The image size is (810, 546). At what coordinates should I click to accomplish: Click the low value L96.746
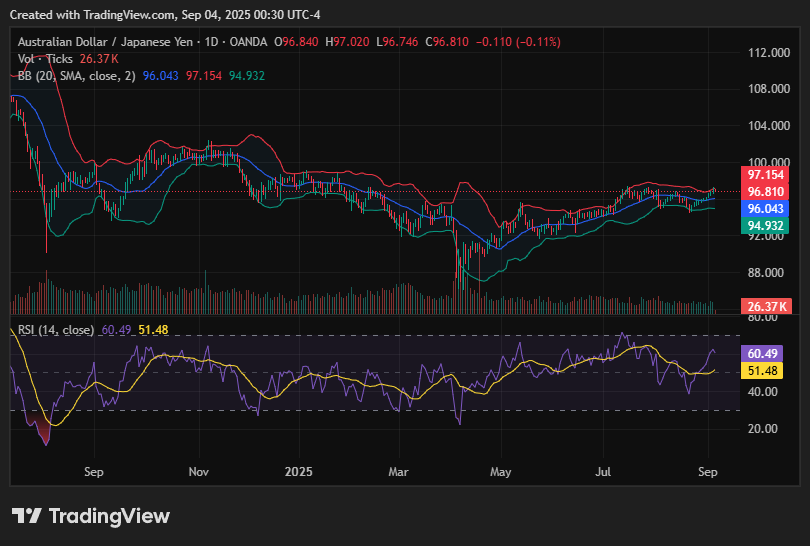point(397,42)
